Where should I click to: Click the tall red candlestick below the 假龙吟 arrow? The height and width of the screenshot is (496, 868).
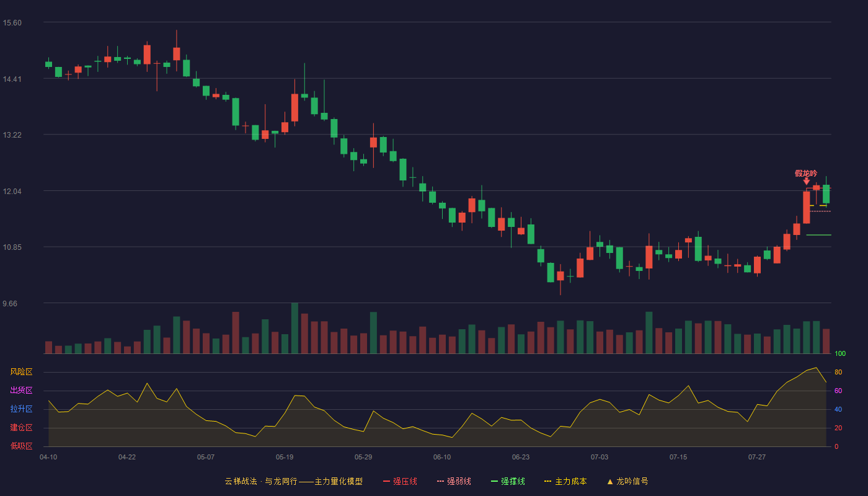point(807,207)
